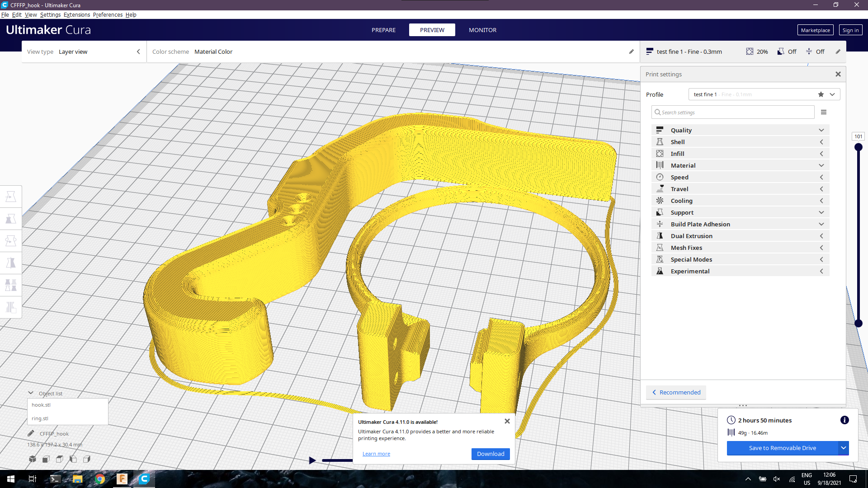The height and width of the screenshot is (488, 868).
Task: Collapse the View type Layer view panel
Action: click(138, 52)
